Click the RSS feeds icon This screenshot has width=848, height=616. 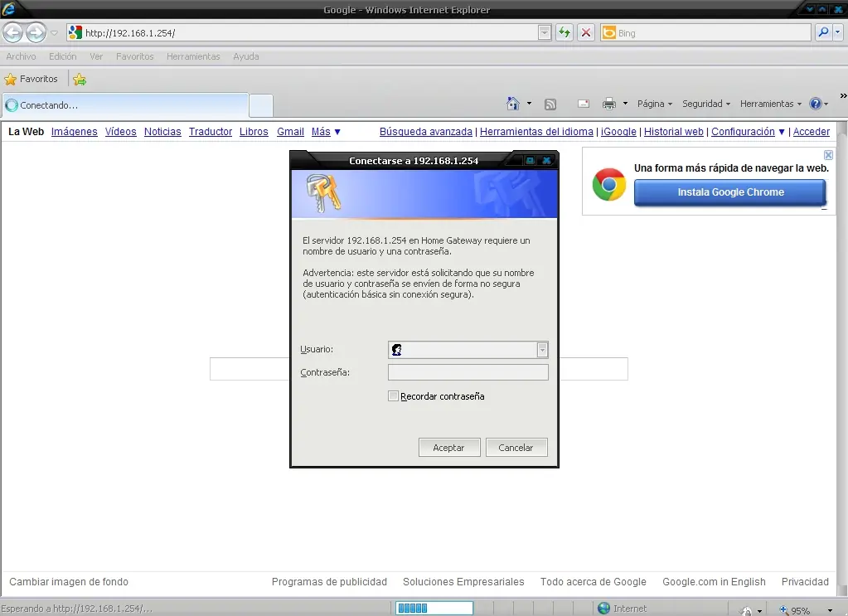tap(550, 104)
